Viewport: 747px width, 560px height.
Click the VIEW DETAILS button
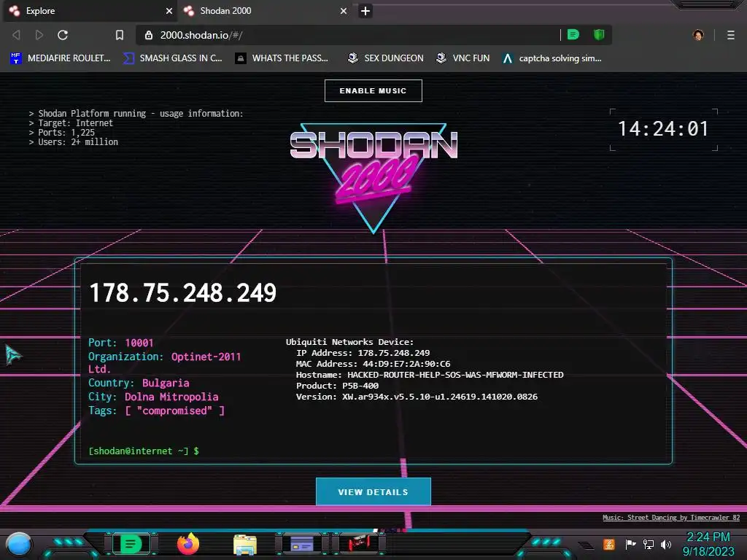click(373, 492)
